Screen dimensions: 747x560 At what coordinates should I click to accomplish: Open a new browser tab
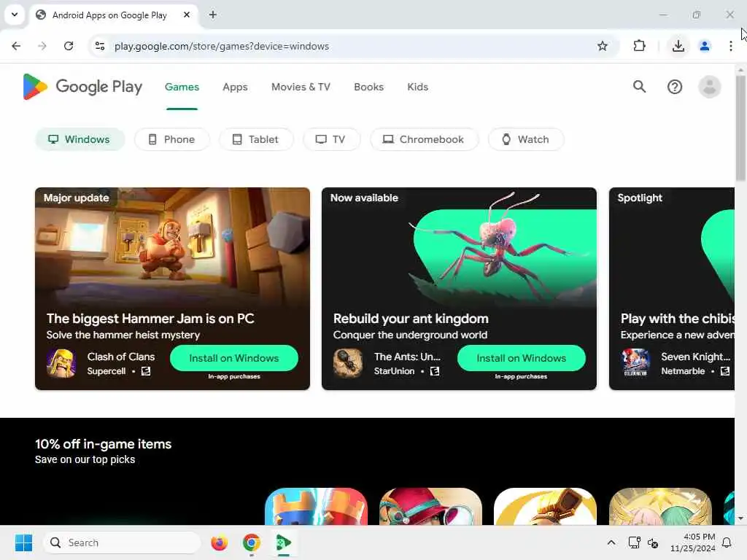213,15
